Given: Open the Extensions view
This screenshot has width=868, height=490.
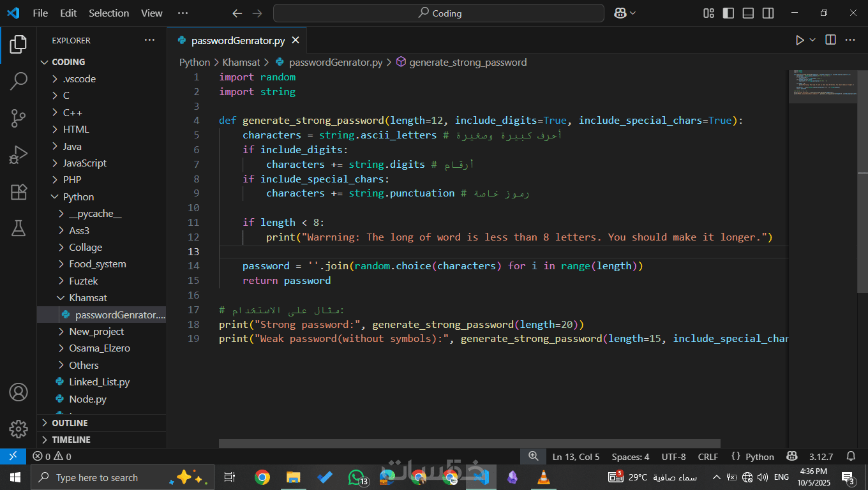Looking at the screenshot, I should (x=19, y=192).
